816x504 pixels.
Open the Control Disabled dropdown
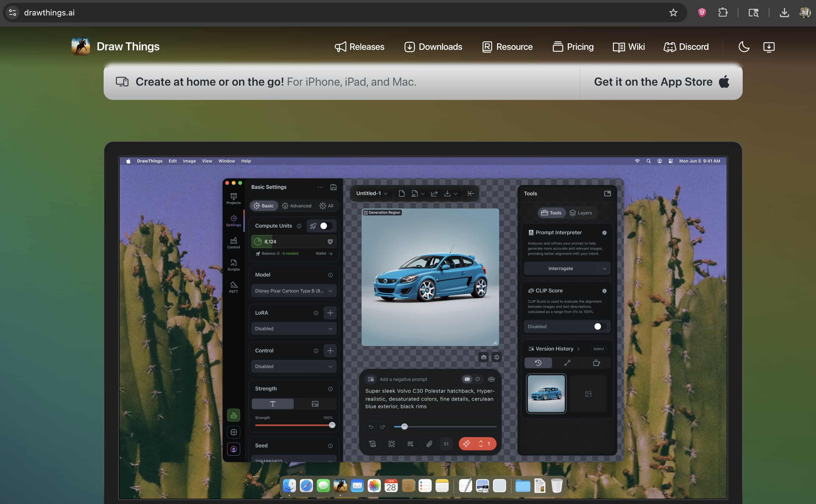point(293,366)
